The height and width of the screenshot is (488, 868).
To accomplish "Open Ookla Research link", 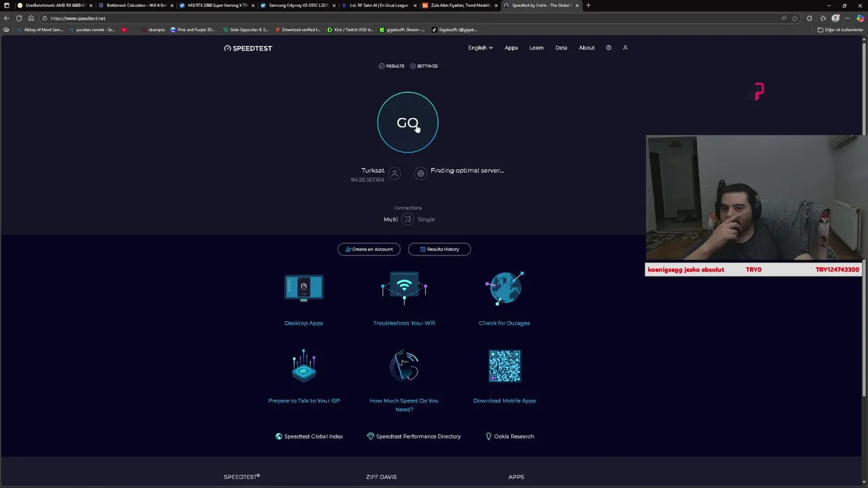I will point(510,436).
